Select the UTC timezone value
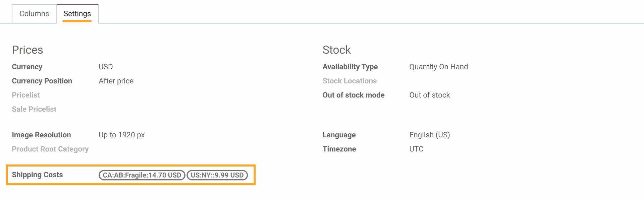 416,149
